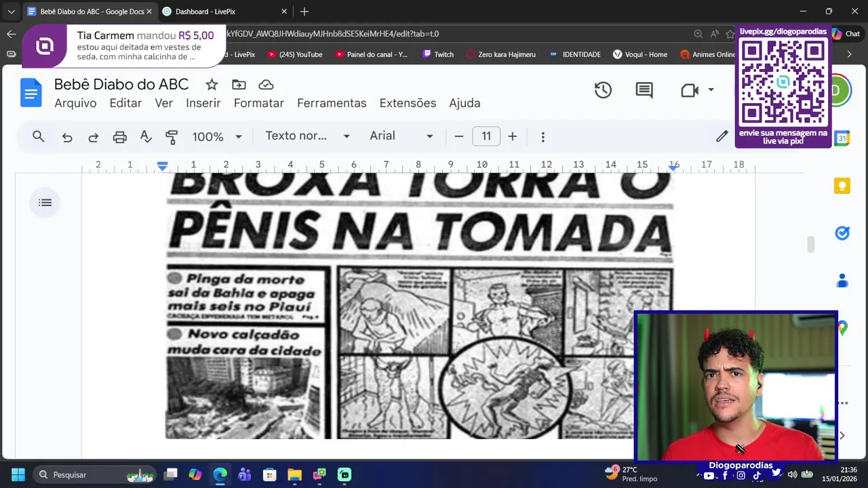
Task: Open the IDENTIDADE bookmark
Action: click(x=575, y=54)
